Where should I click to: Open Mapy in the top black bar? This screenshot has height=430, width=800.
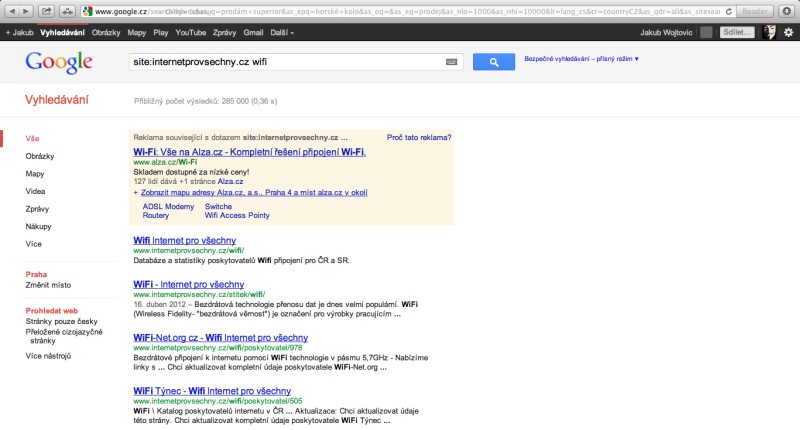point(137,32)
